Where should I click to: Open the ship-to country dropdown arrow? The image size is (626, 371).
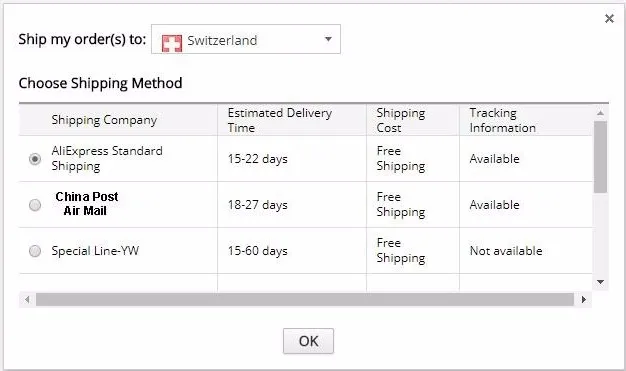coord(328,39)
